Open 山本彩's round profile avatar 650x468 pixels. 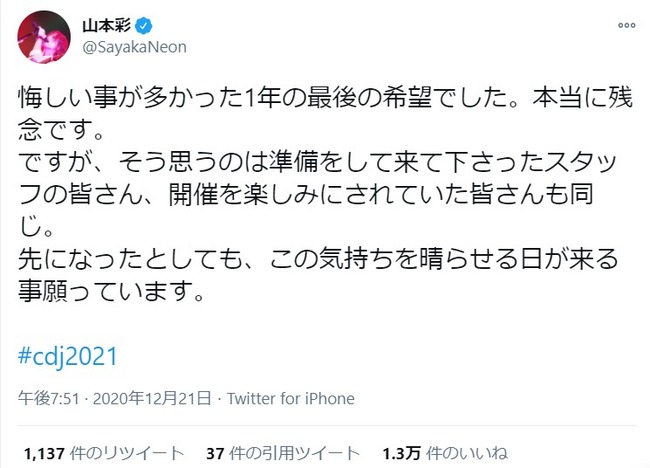point(44,37)
